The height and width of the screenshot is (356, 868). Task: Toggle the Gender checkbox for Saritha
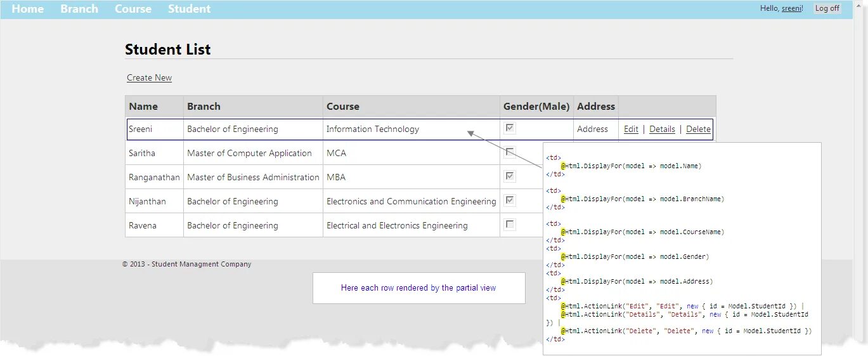(510, 152)
